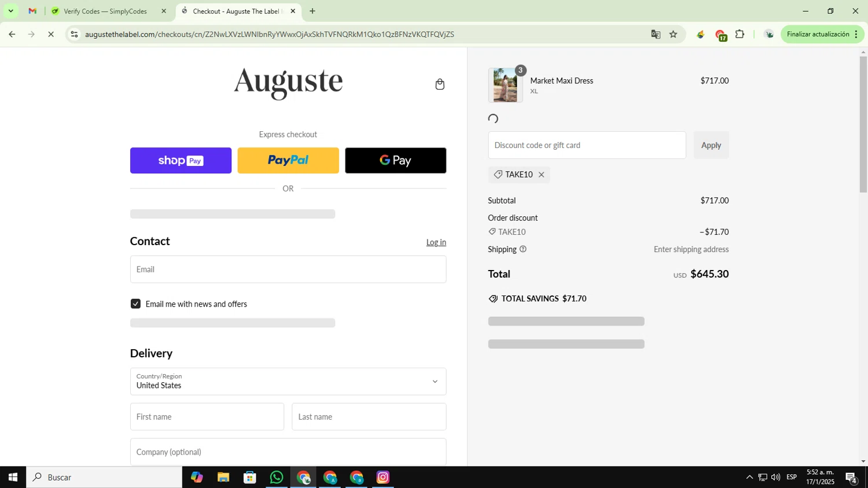Close the Verify Codes — SimplyCodes tab

click(164, 11)
